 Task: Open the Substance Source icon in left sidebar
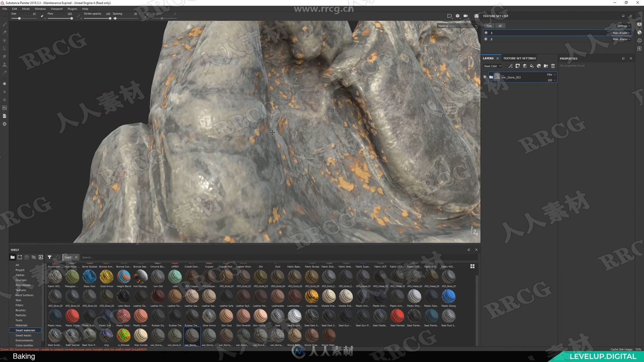4,124
